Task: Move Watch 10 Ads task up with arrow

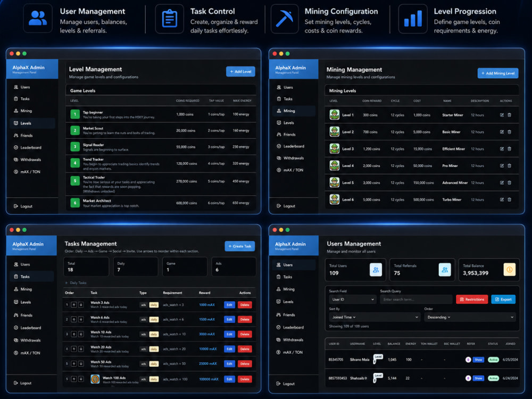Action: tap(73, 334)
